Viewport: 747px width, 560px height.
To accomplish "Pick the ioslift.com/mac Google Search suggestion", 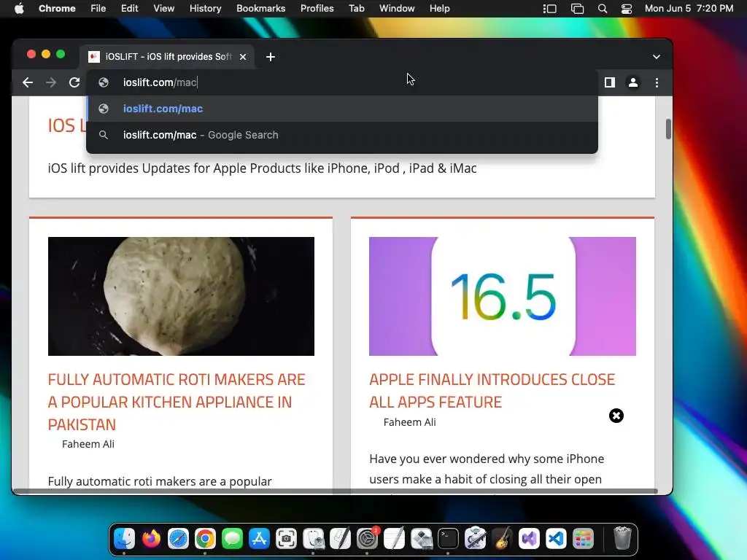I will point(342,135).
